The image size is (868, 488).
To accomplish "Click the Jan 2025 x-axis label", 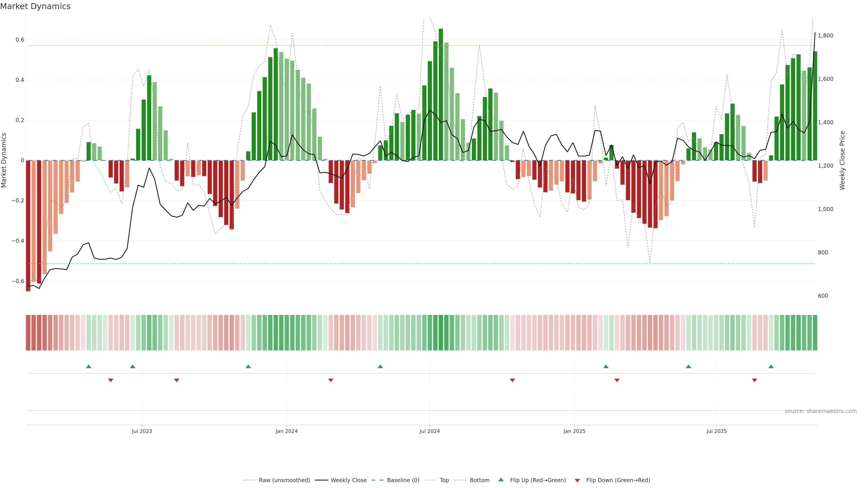I will [x=574, y=431].
